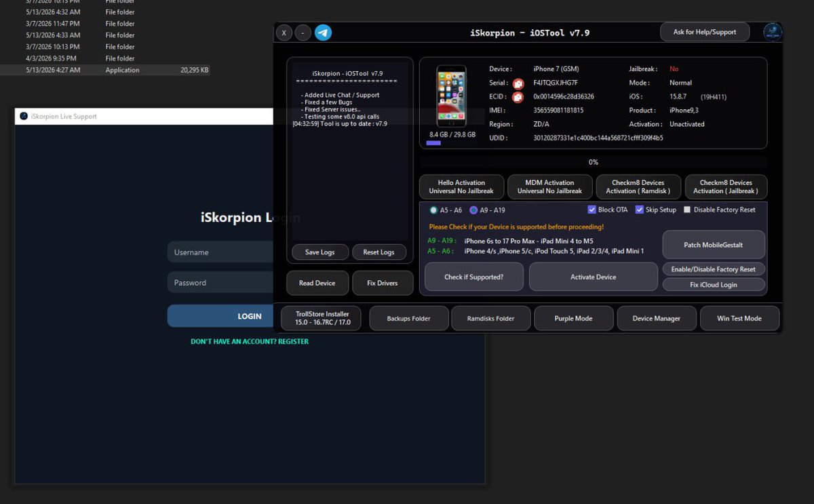Click serial value F4JTQGXJHG7F

pos(556,83)
